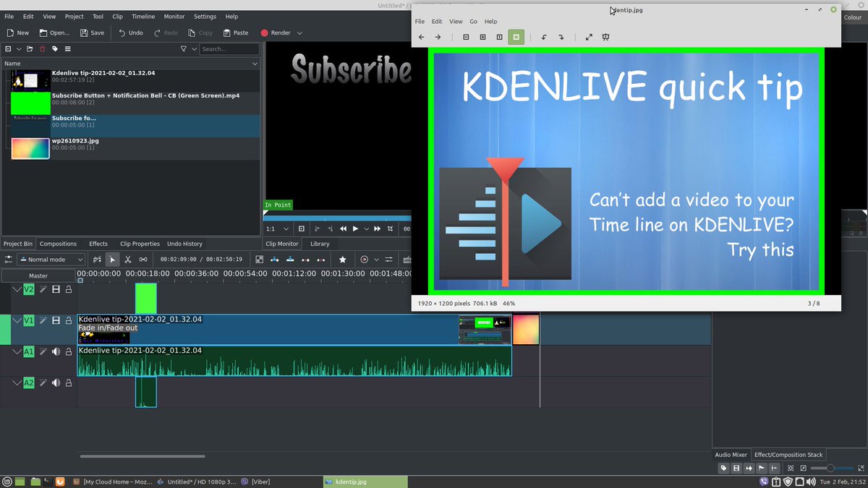The image size is (868, 488).
Task: Click the Save button in Kdenlive toolbar
Action: [92, 33]
